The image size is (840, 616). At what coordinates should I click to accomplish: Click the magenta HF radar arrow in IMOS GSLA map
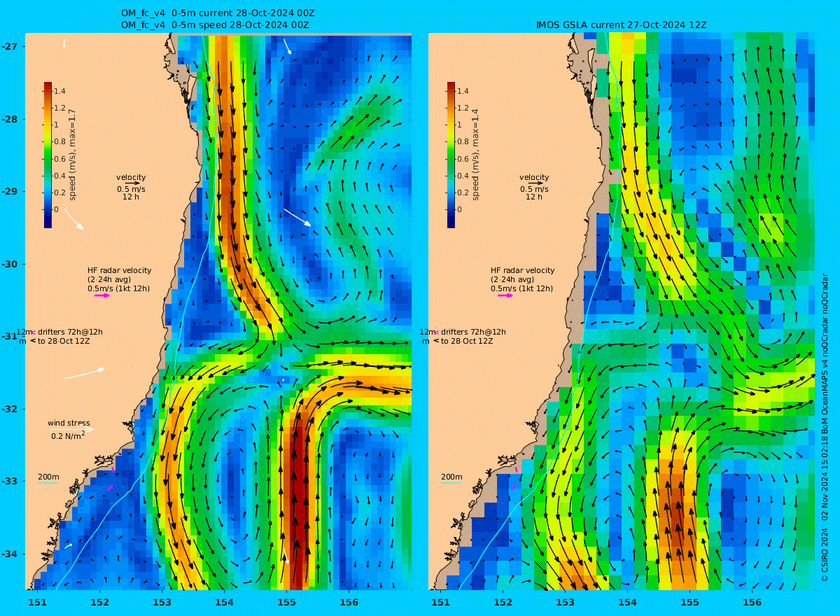(x=505, y=295)
